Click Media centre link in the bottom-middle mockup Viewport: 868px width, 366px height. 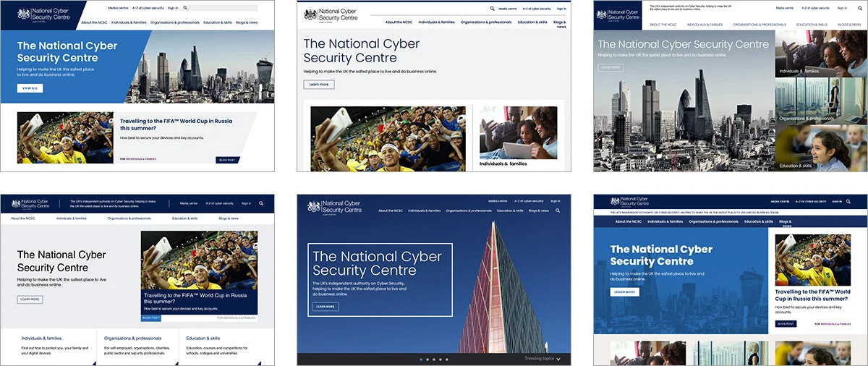pos(498,201)
